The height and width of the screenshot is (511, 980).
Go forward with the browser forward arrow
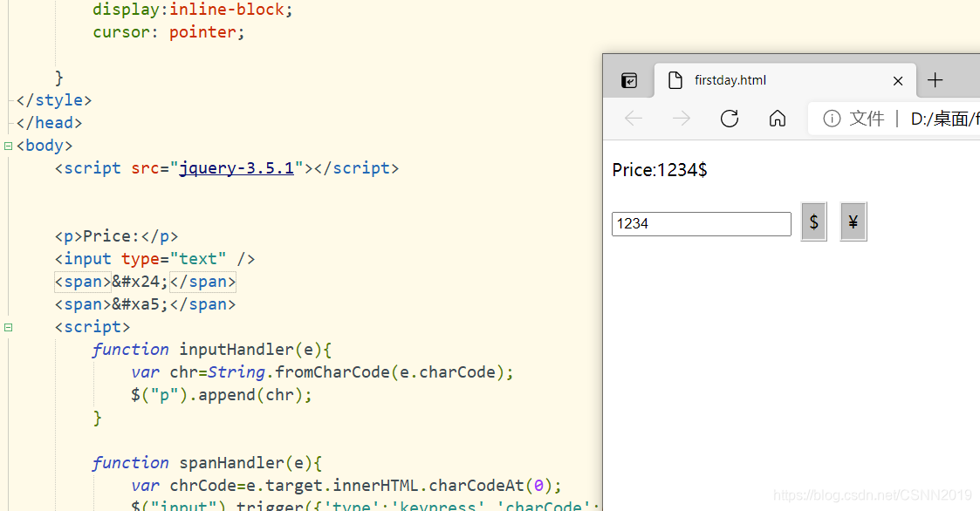tap(682, 118)
